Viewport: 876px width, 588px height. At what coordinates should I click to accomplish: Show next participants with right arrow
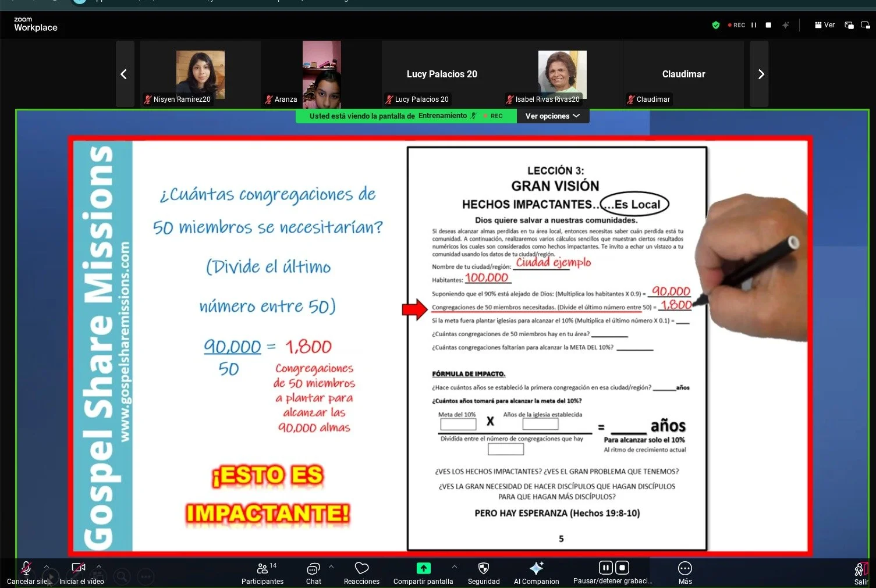(x=760, y=74)
